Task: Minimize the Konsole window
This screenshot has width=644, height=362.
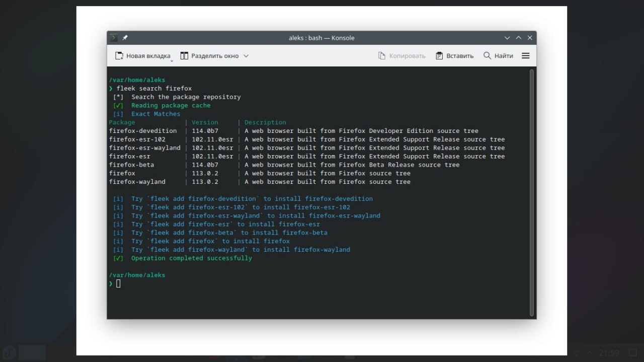Action: [x=507, y=38]
